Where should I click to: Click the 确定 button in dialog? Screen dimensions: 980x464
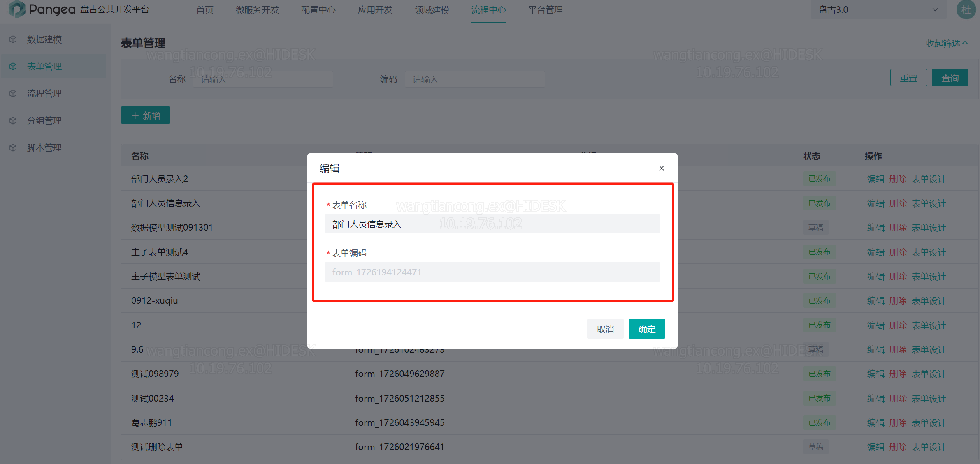click(x=647, y=329)
